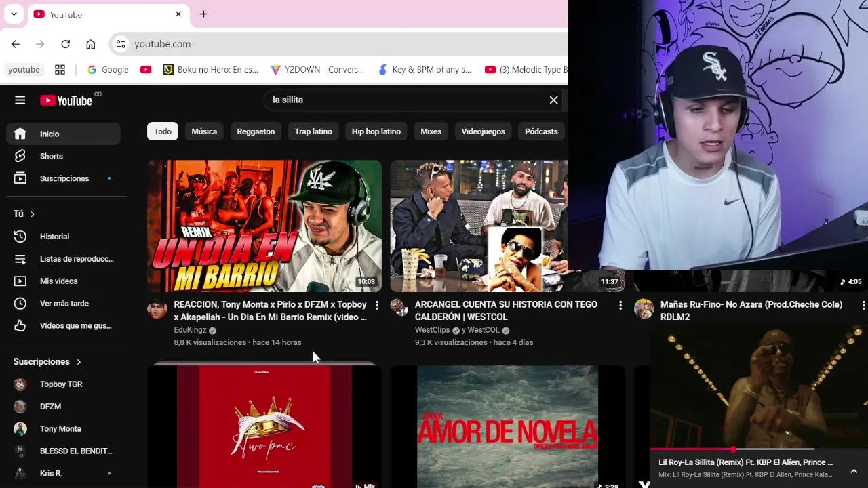This screenshot has width=868, height=488.
Task: Open Tony Monta channel
Action: click(x=63, y=428)
